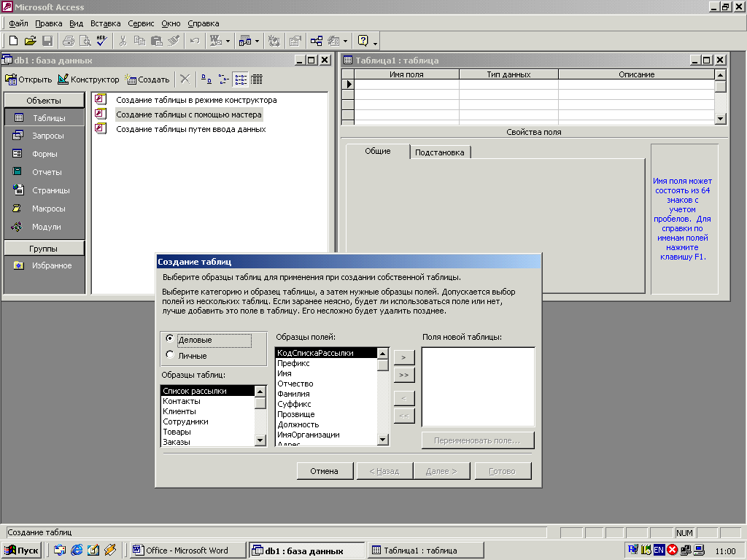
Task: Click the Cut scissors icon
Action: (x=123, y=42)
